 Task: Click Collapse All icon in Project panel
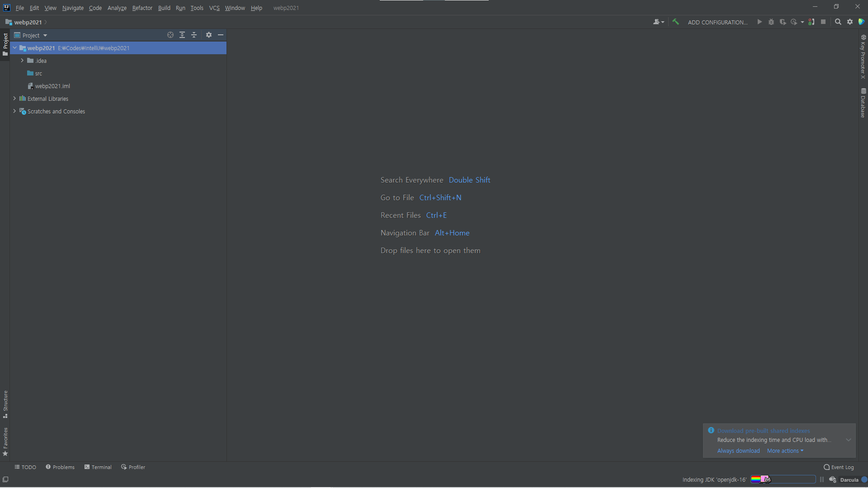point(194,35)
